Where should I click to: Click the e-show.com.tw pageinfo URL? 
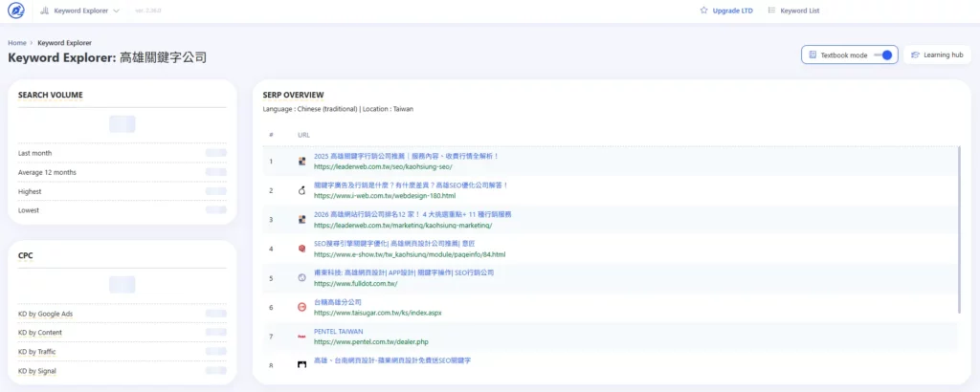(x=410, y=254)
